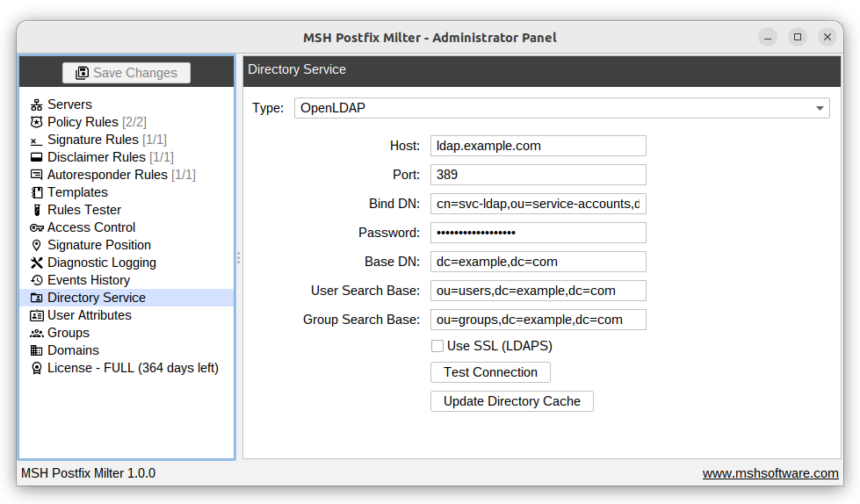Open the Type dropdown showing OpenLDAP
The height and width of the screenshot is (504, 860).
[x=561, y=108]
